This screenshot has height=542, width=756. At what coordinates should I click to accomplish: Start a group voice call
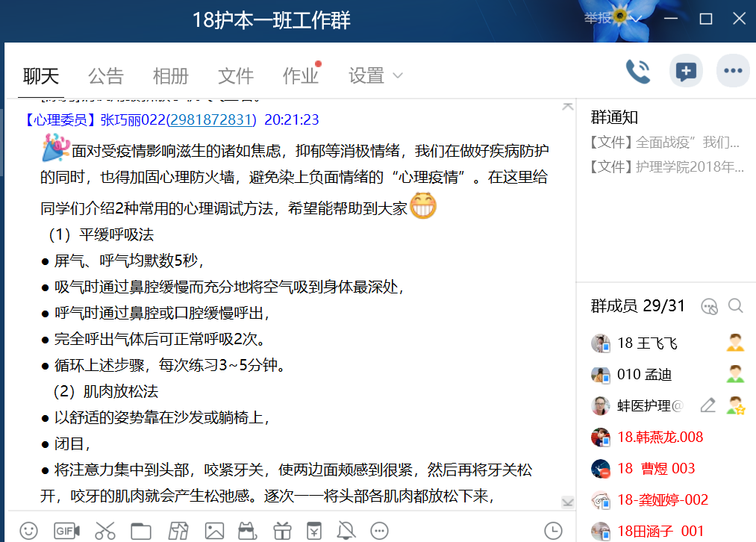point(638,72)
